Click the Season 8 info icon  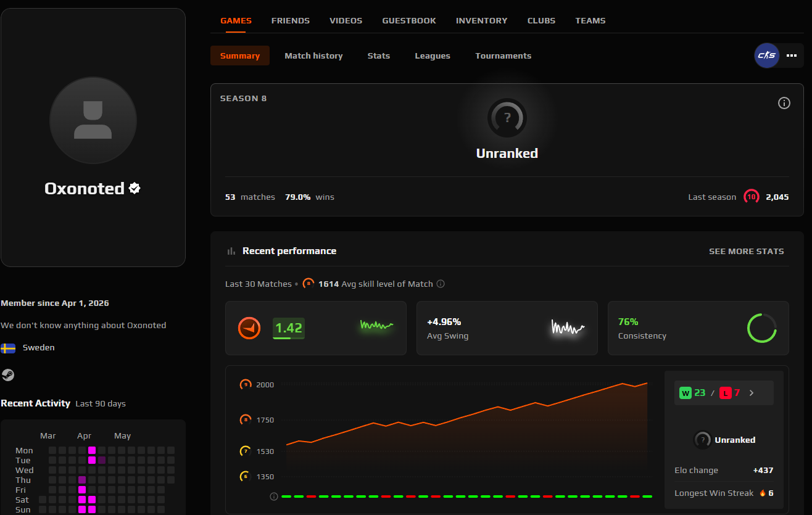pos(784,103)
